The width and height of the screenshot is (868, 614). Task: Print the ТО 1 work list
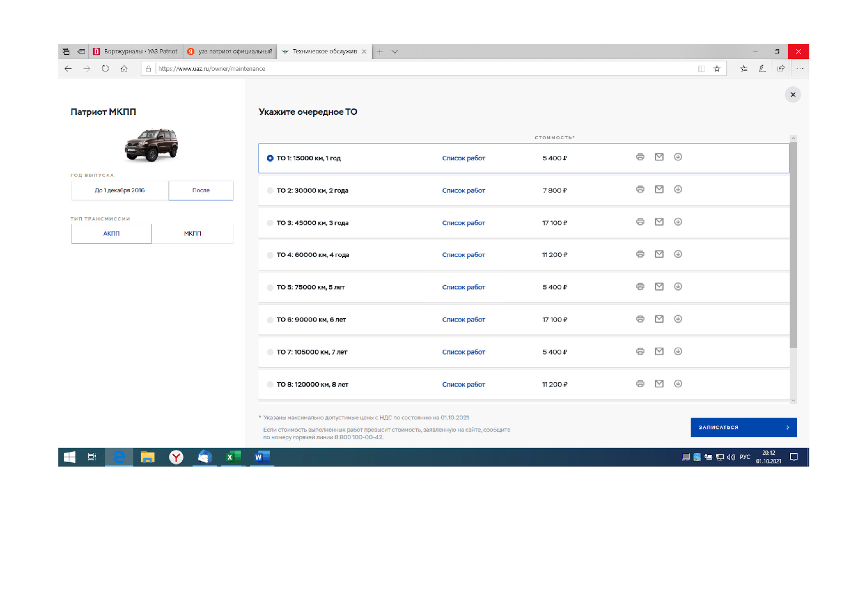click(640, 157)
